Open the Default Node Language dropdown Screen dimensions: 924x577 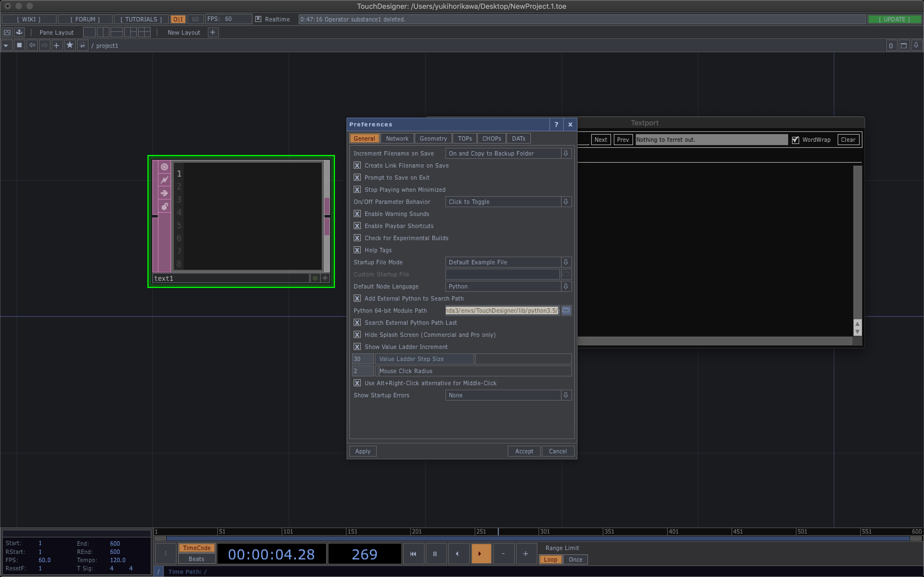tap(565, 286)
